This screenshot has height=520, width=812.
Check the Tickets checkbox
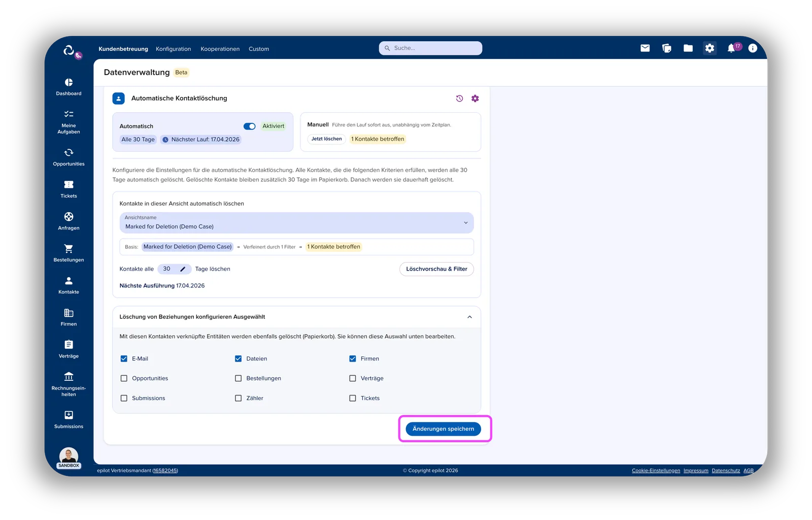(x=353, y=398)
